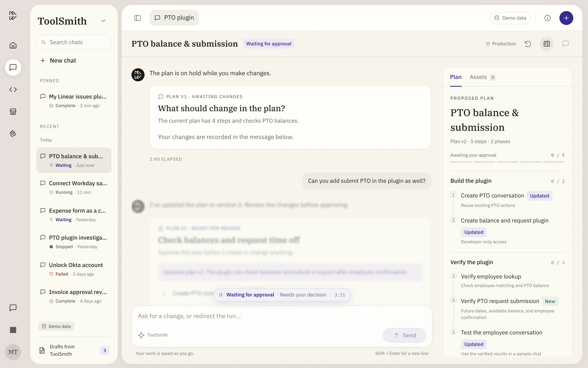Click the info icon in top bar
This screenshot has height=368, width=588.
547,18
